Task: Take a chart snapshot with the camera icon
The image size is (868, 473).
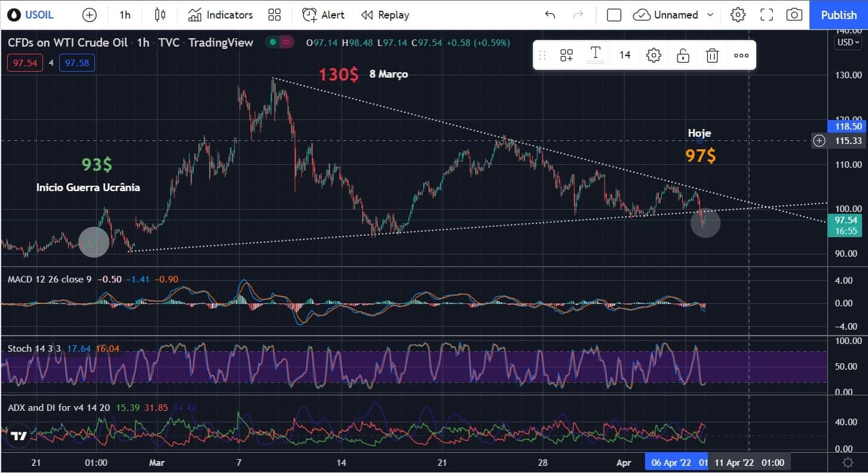Action: pyautogui.click(x=794, y=15)
